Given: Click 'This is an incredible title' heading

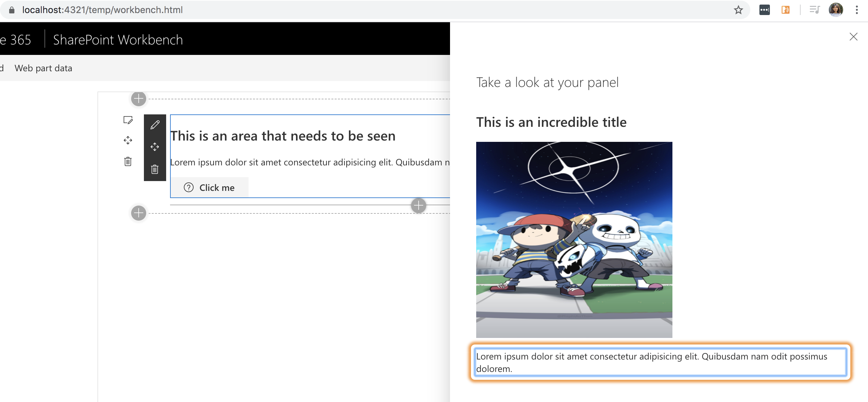Looking at the screenshot, I should point(551,122).
